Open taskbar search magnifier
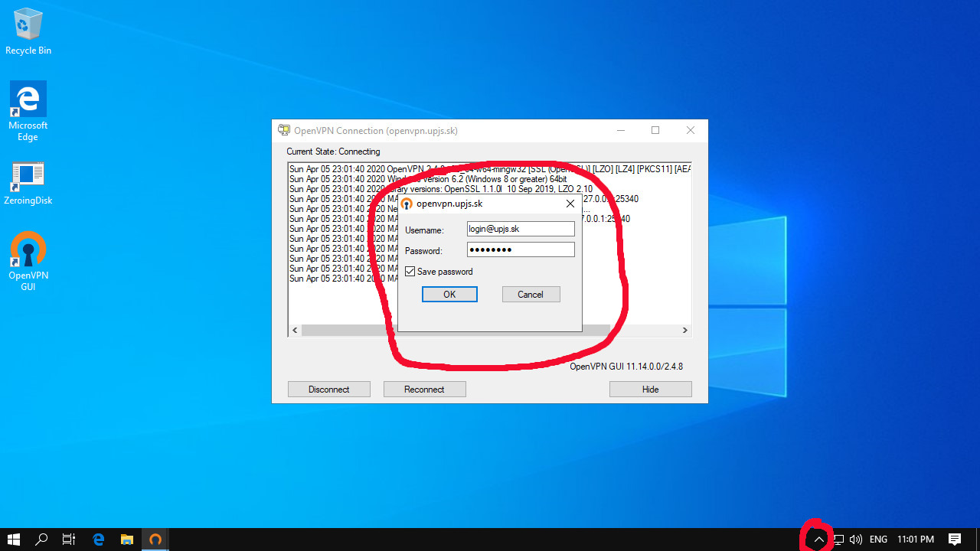This screenshot has width=980, height=551. (41, 540)
